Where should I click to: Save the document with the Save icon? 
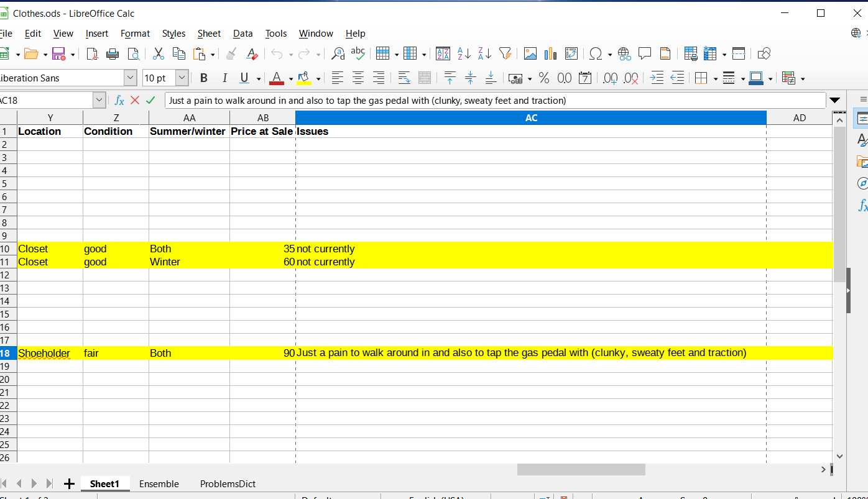click(x=58, y=54)
